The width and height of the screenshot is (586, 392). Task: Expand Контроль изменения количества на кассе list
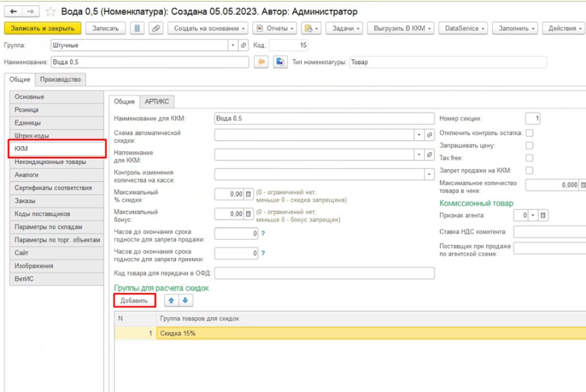[x=429, y=175]
